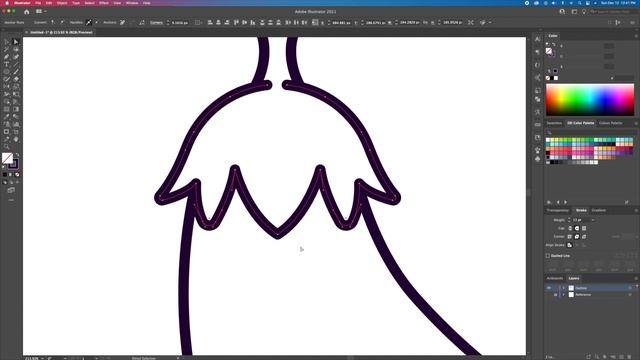Select the Zoom tool in toolbar

coord(7,147)
